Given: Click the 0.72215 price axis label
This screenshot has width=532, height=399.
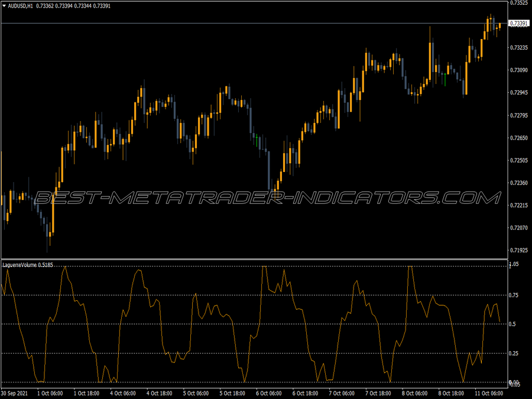Looking at the screenshot, I should point(519,205).
